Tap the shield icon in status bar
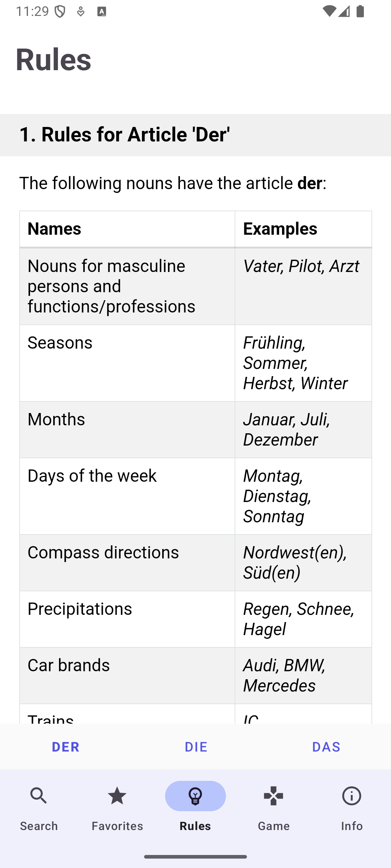 60,12
